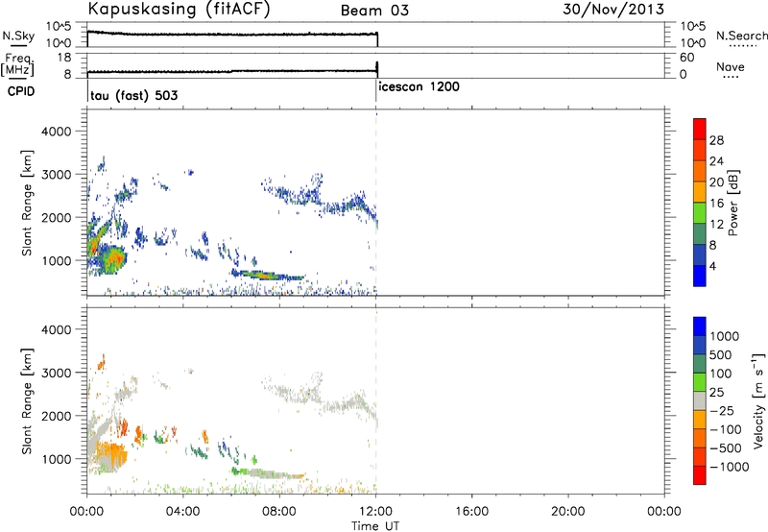Click Slant Range [km] label of velocity panel
Screen dimensions: 768x532
pyautogui.click(x=27, y=400)
